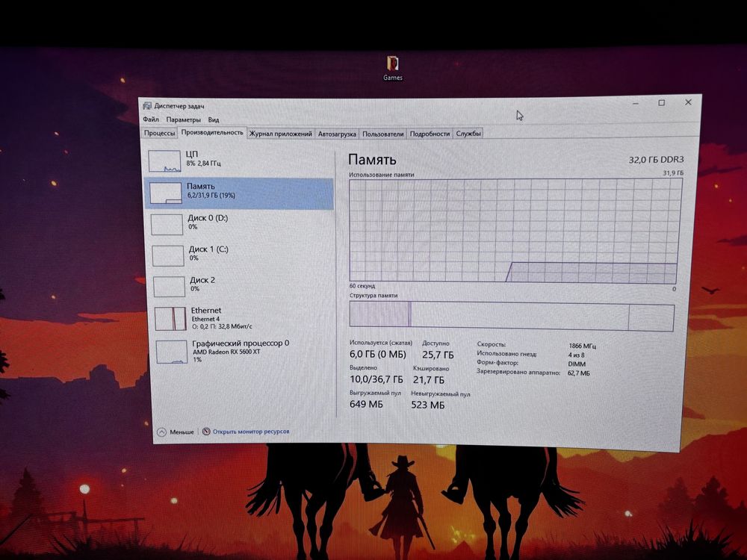Click the GPU mini graph thumbnail
747x560 pixels.
(172, 352)
